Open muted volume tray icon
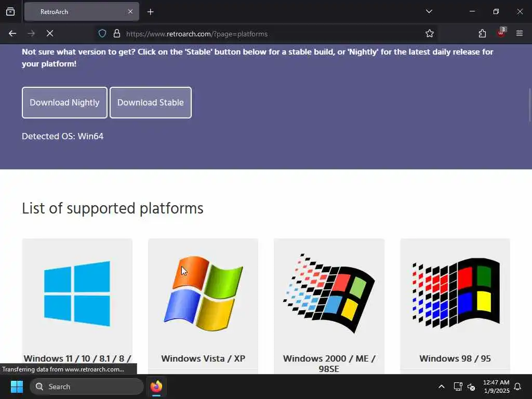The height and width of the screenshot is (399, 532). pos(471,387)
